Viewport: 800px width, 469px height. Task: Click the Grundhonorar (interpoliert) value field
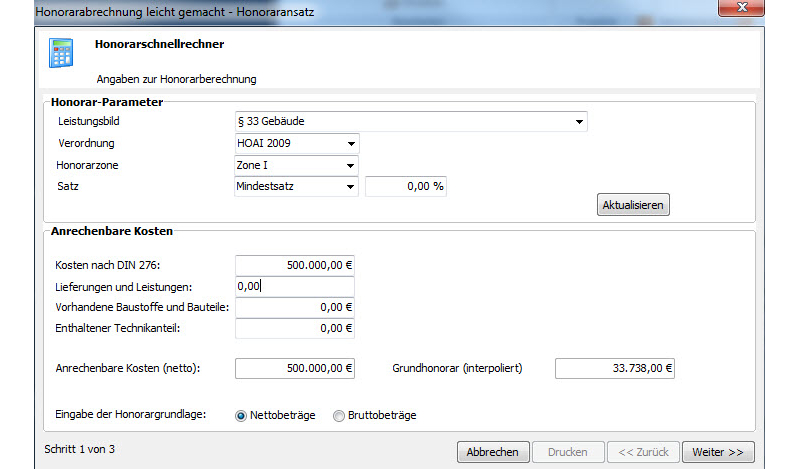(x=614, y=369)
